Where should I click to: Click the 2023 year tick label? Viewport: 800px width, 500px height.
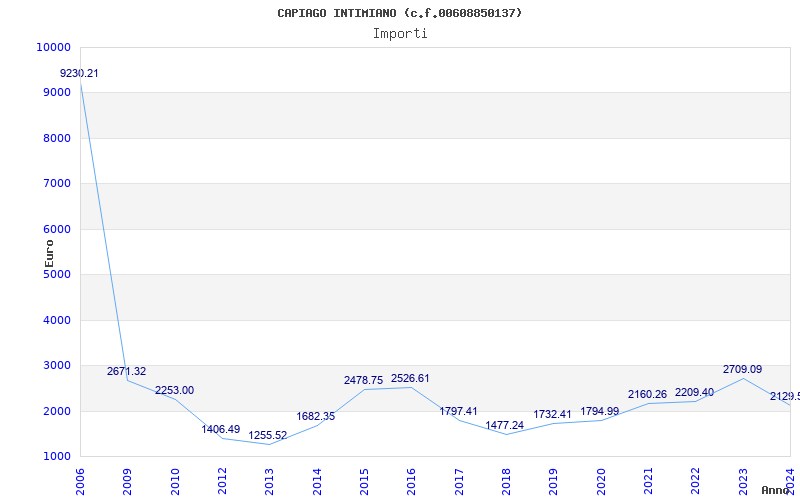click(x=743, y=481)
